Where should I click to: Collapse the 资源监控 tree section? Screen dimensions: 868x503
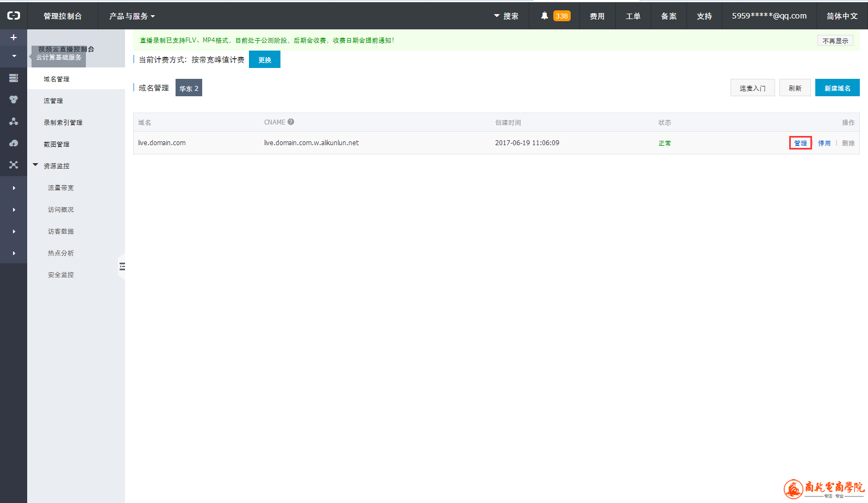(x=35, y=165)
